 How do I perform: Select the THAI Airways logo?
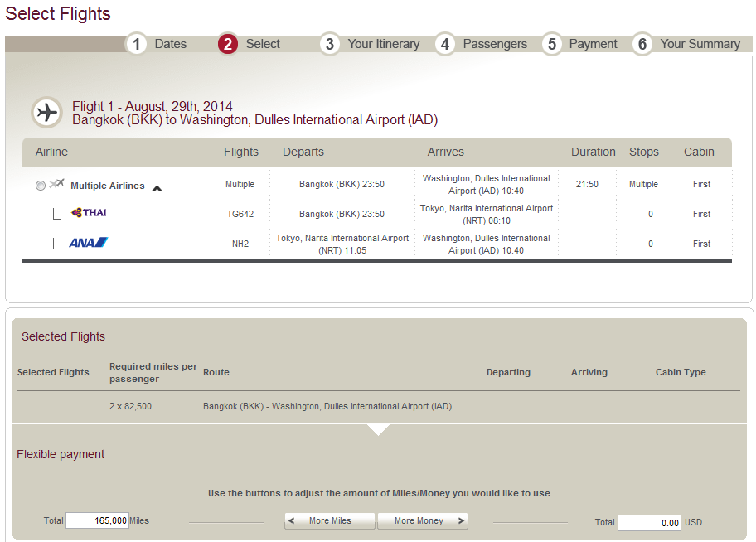click(89, 213)
